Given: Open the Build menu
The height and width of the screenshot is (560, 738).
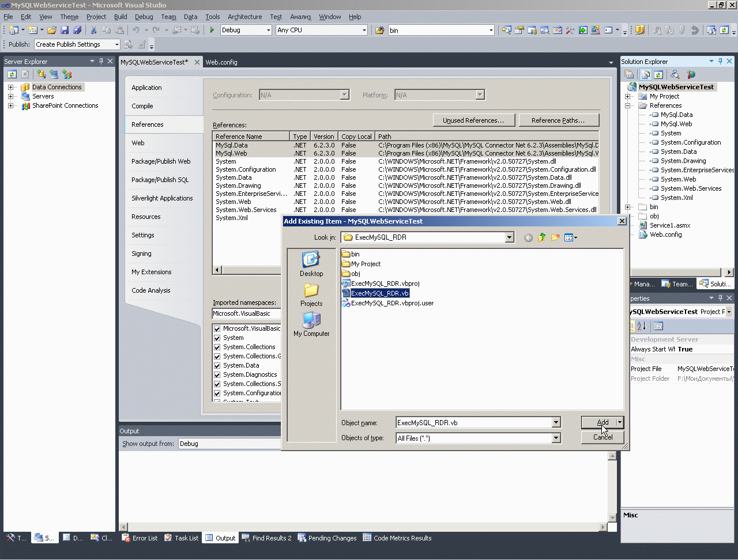Looking at the screenshot, I should click(121, 17).
